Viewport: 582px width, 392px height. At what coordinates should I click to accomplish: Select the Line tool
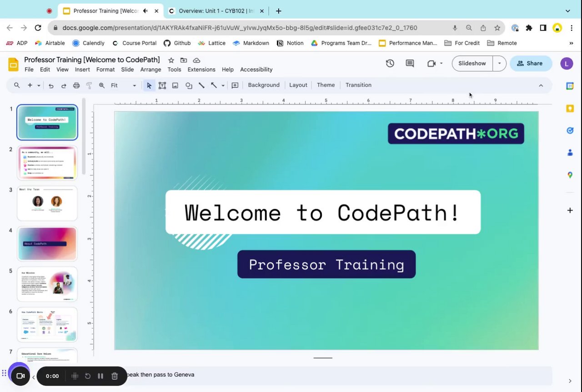pyautogui.click(x=201, y=85)
